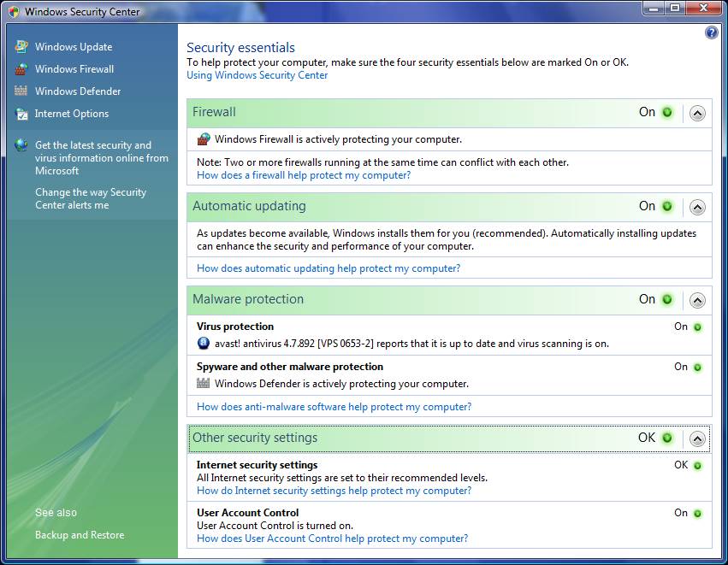Image resolution: width=728 pixels, height=565 pixels.
Task: Close the Windows Security Center window
Action: (703, 9)
